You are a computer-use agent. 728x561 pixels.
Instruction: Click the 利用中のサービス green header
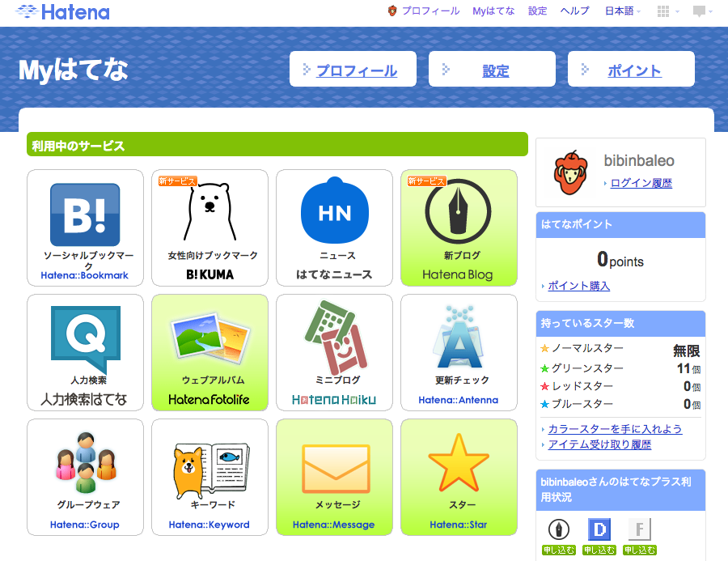[x=277, y=145]
